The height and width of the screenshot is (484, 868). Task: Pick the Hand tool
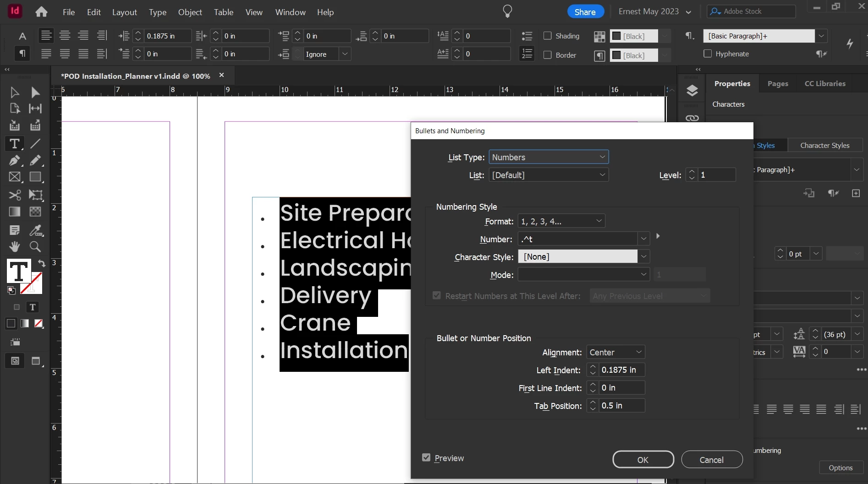[15, 247]
